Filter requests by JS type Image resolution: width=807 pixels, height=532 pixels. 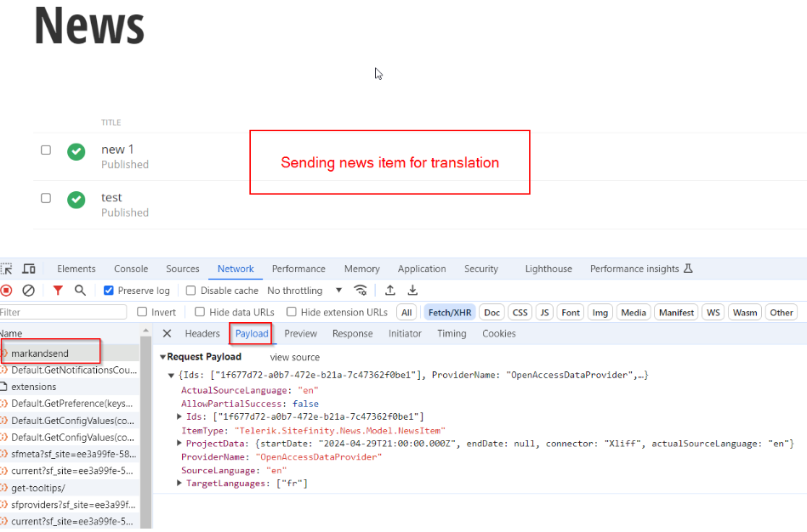click(544, 312)
